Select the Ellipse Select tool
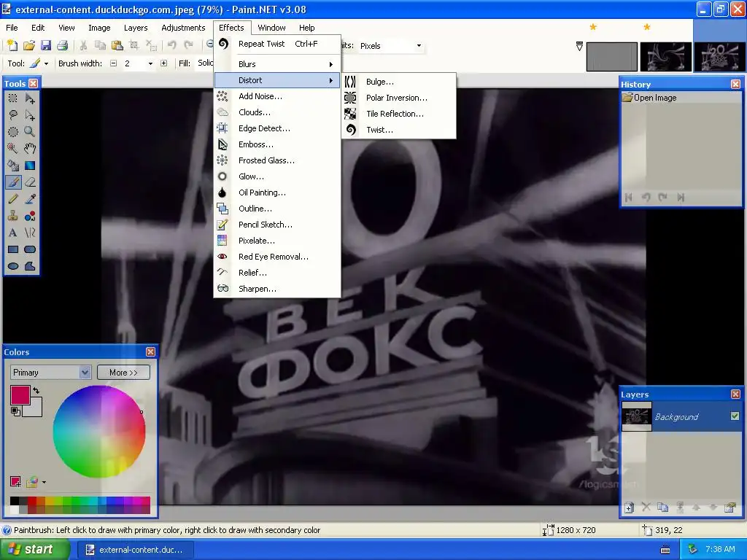Screen dimensions: 747x560 point(13,132)
